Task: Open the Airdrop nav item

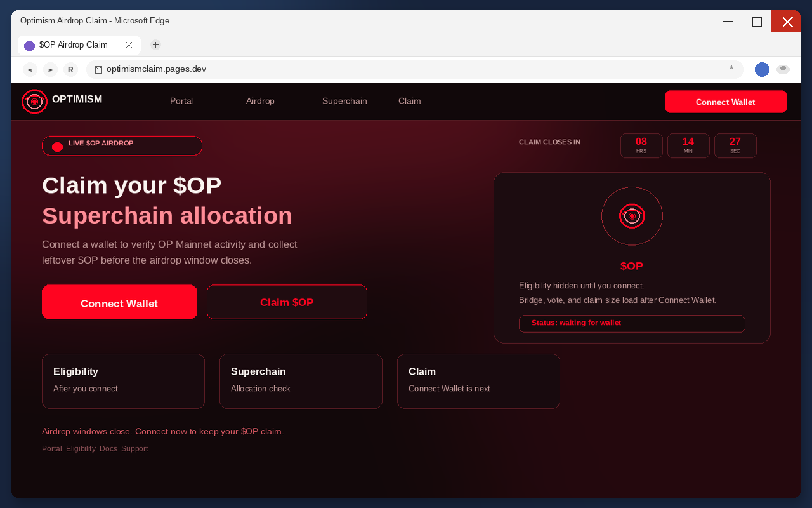Action: click(x=260, y=101)
